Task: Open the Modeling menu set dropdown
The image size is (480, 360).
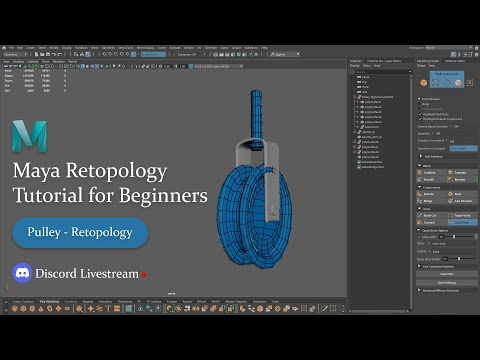Action: pyautogui.click(x=15, y=54)
